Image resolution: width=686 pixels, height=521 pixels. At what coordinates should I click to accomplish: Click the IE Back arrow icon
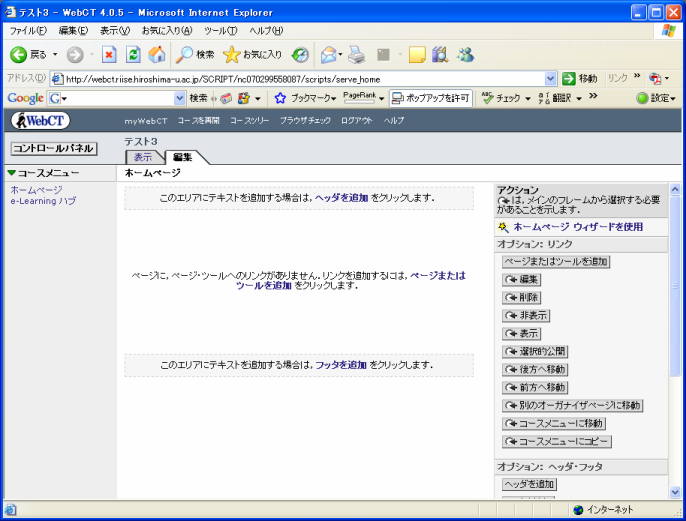point(18,55)
